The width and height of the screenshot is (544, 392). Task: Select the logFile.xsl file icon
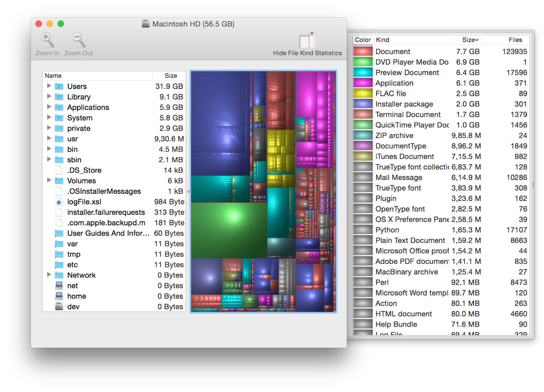pyautogui.click(x=59, y=202)
